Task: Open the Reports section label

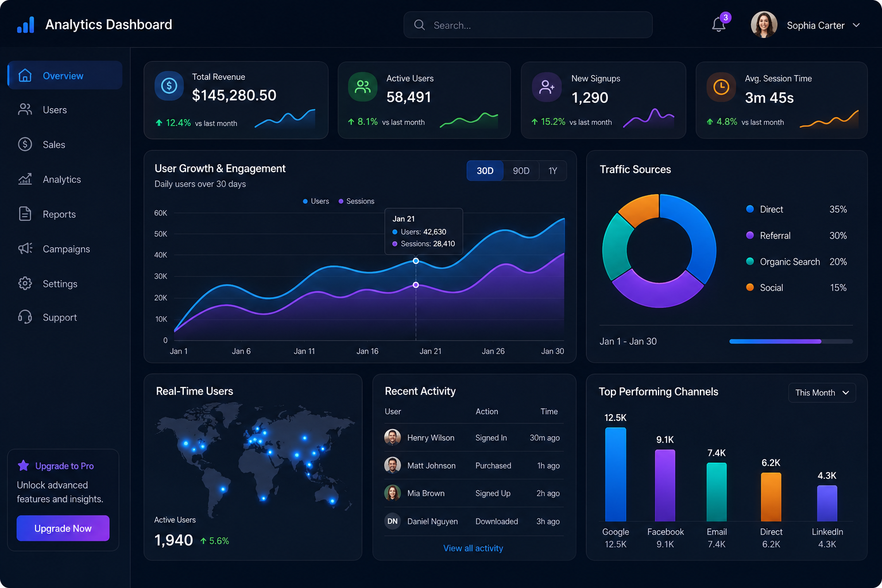Action: pyautogui.click(x=59, y=214)
